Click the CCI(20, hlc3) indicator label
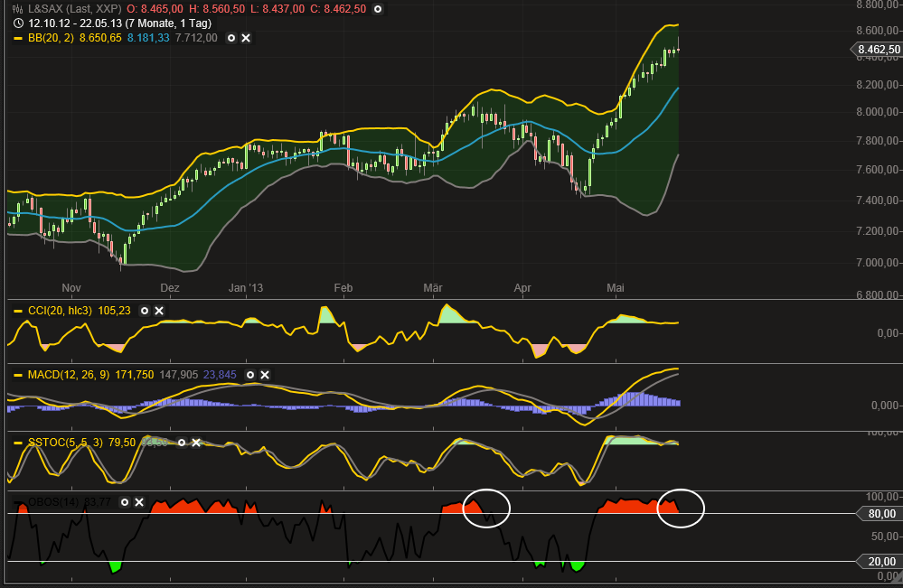Viewport: 903px width, 588px height. pos(60,311)
